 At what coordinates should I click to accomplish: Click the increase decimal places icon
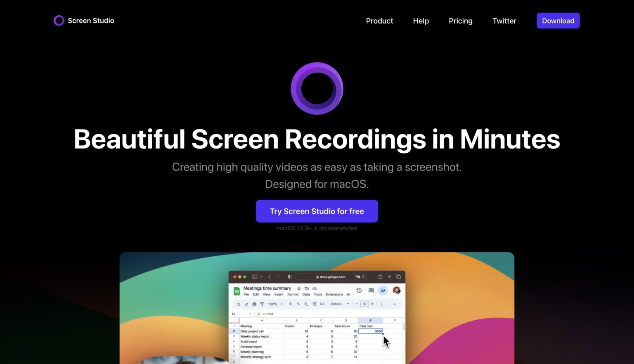315,304
